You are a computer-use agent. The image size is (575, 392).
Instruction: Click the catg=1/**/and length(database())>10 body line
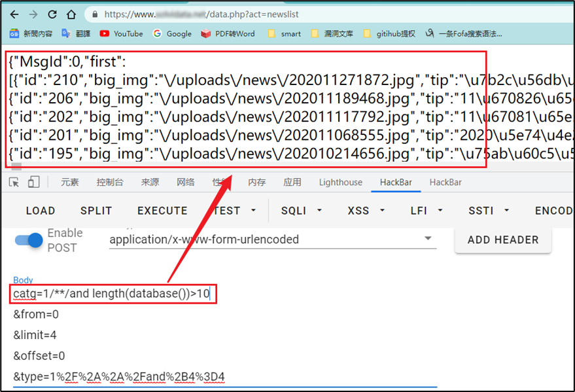click(x=112, y=294)
